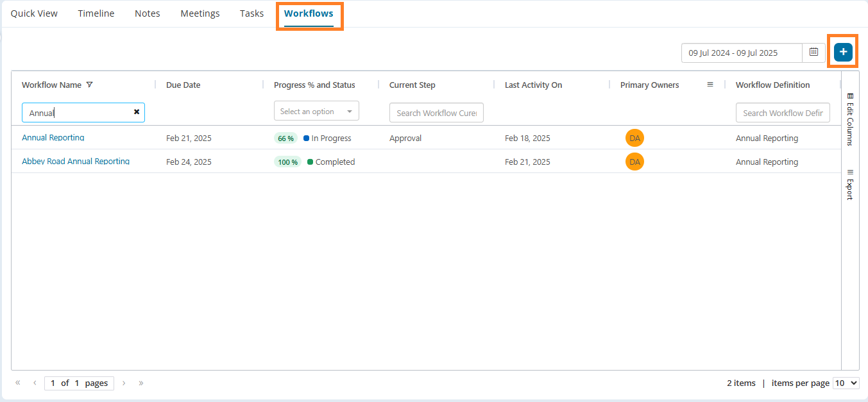Switch to the Timeline tab
The width and height of the screenshot is (868, 402).
(x=96, y=13)
